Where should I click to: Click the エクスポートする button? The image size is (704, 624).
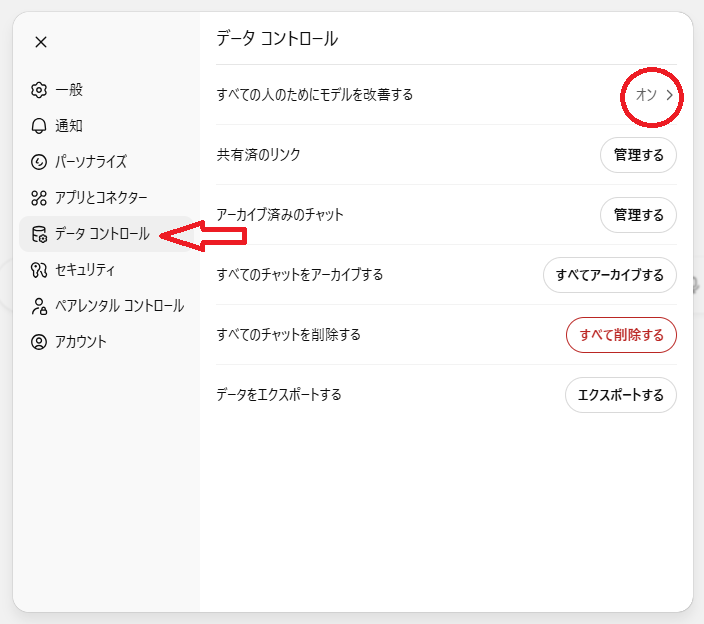click(x=620, y=395)
